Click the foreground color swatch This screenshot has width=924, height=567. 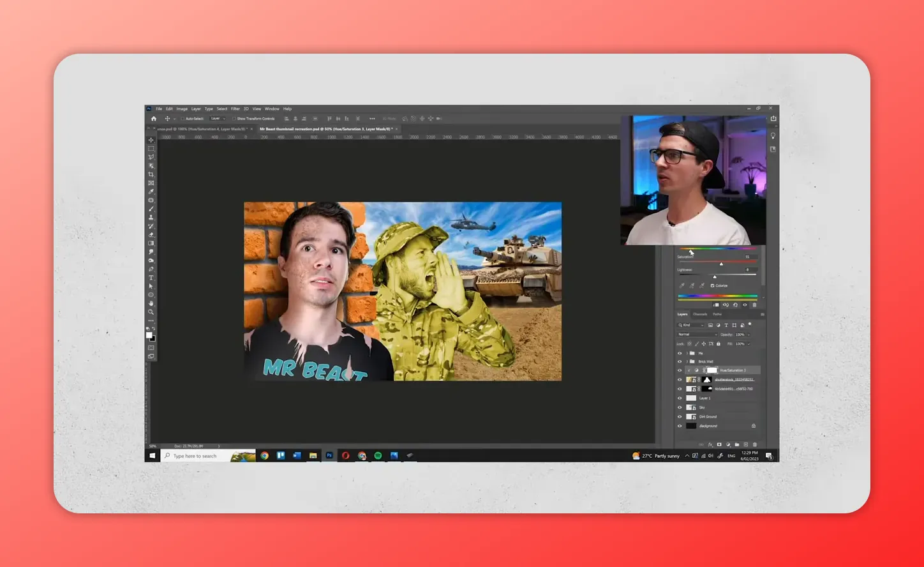(x=149, y=335)
